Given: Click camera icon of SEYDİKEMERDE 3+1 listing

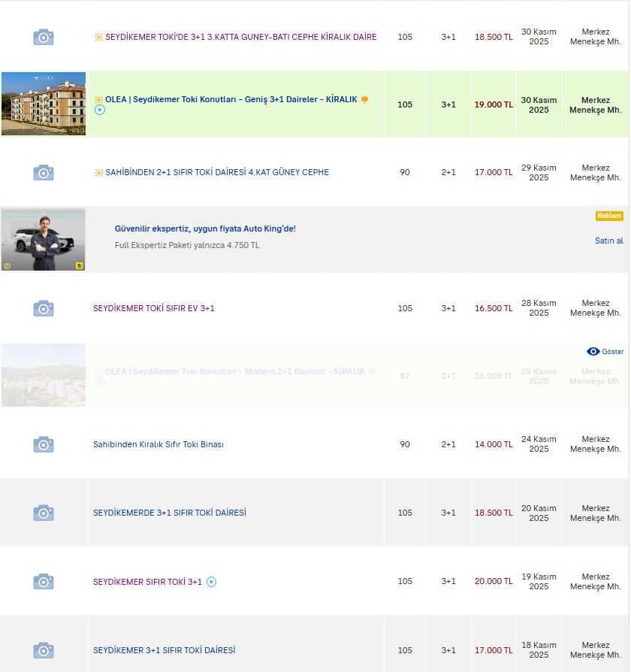Looking at the screenshot, I should (x=44, y=513).
